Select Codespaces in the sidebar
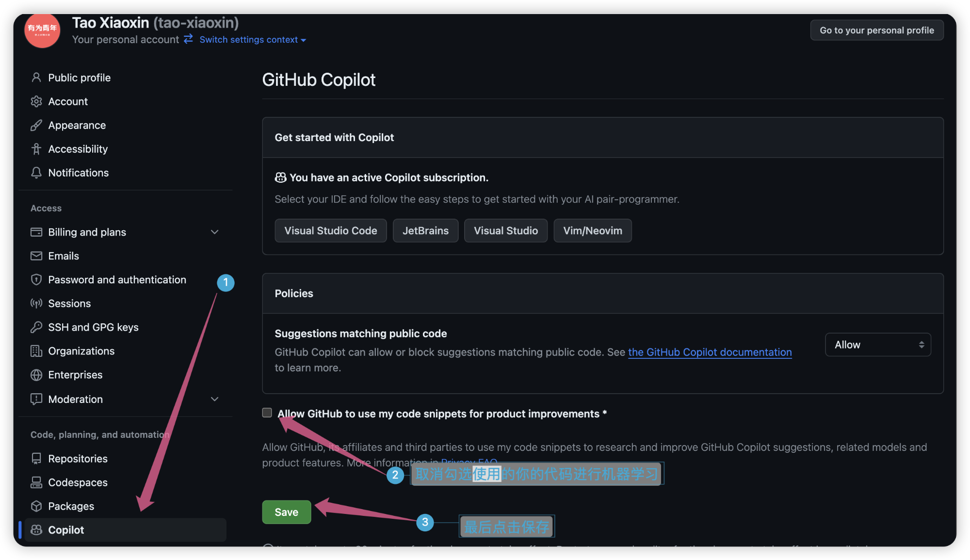Viewport: 970px width, 560px height. point(78,482)
